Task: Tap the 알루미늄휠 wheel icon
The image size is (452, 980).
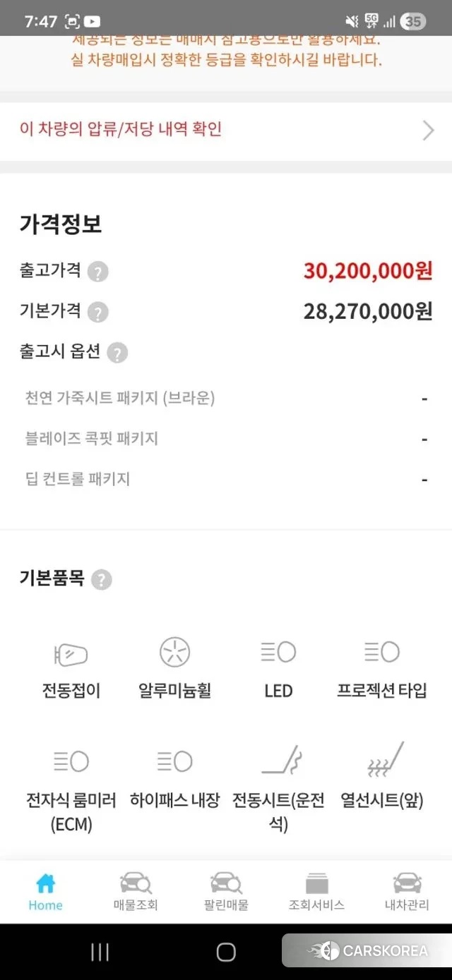Action: (174, 653)
